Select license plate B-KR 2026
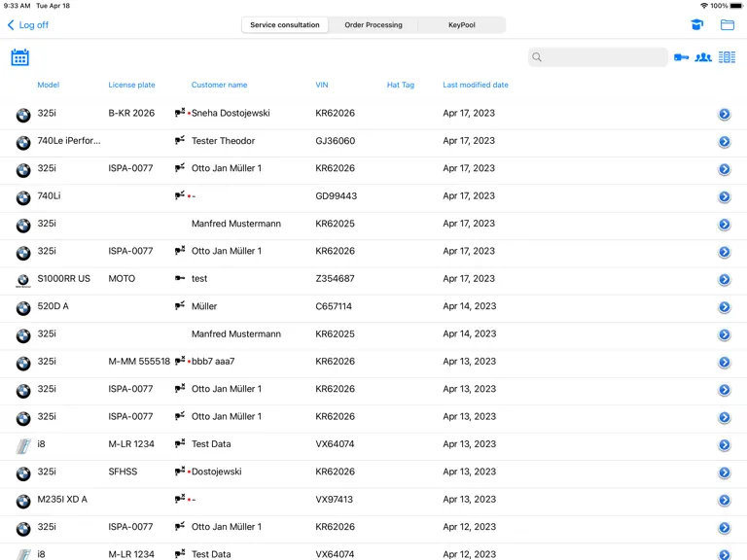The image size is (747, 560). tap(131, 113)
